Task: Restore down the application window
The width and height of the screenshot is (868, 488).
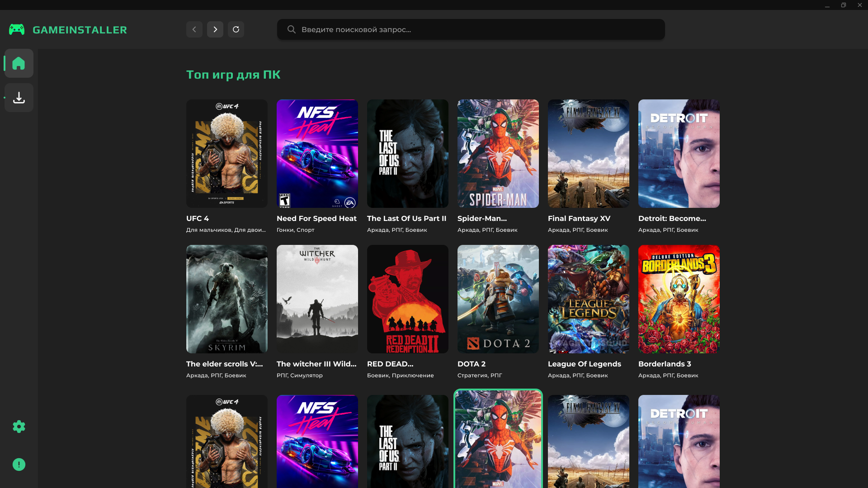Action: point(844,5)
